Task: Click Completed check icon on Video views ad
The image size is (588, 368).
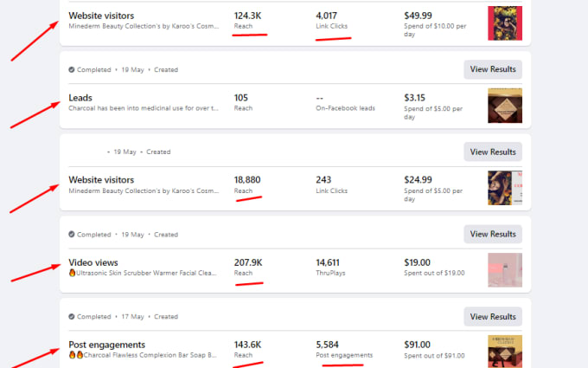Action: pyautogui.click(x=72, y=235)
